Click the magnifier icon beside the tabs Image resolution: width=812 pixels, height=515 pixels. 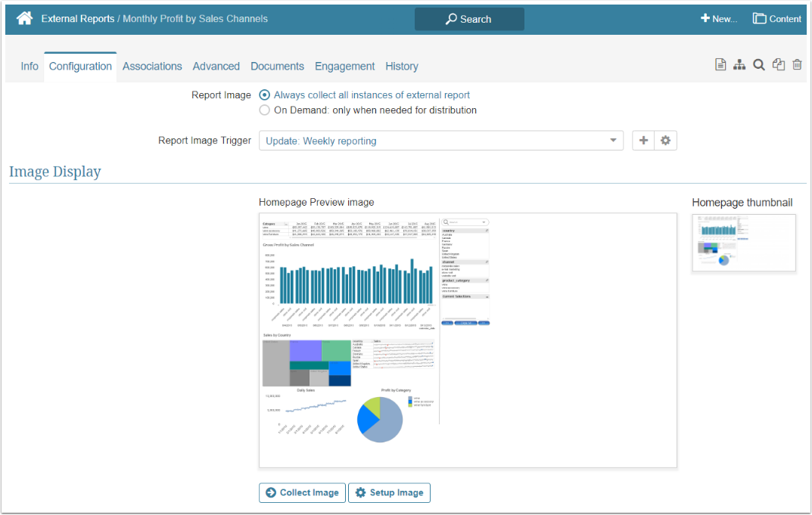click(x=758, y=66)
